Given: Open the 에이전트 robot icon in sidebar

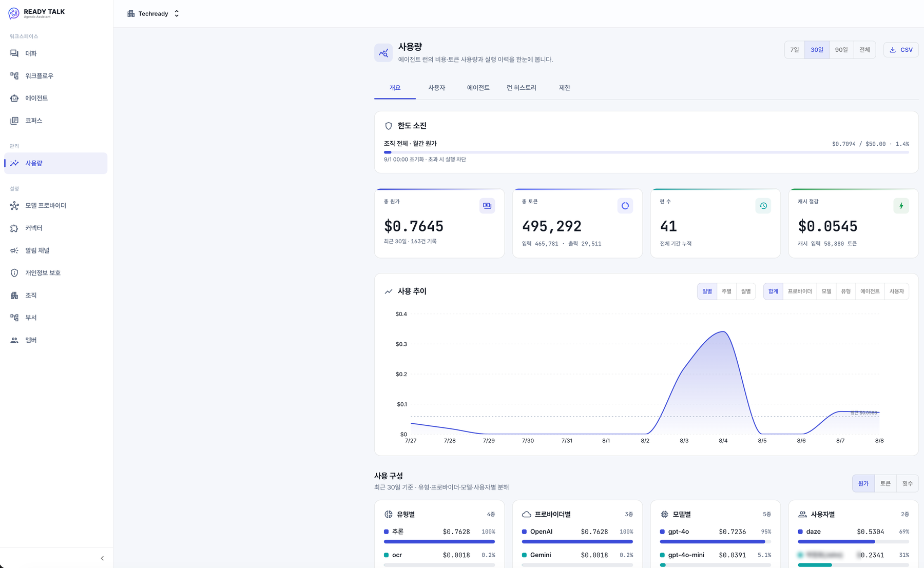Looking at the screenshot, I should point(14,98).
